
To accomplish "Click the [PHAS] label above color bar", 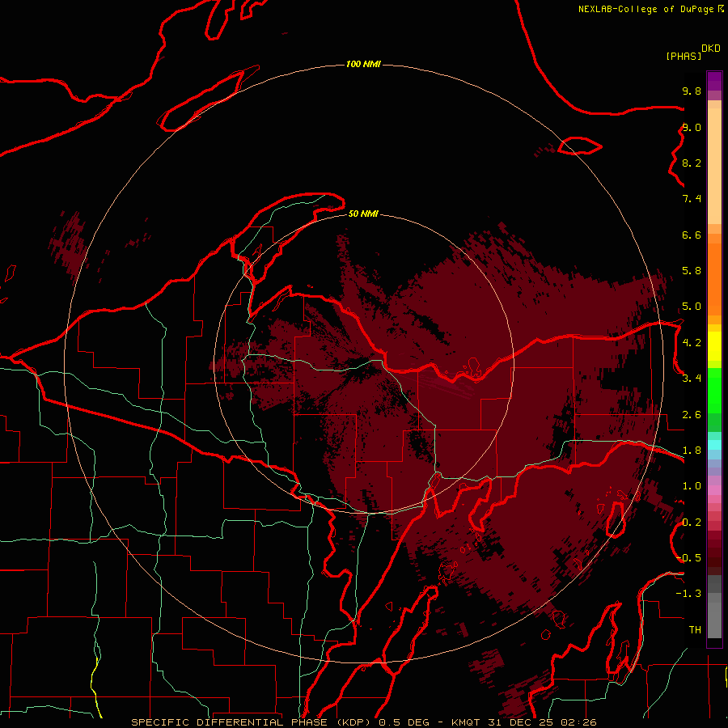I will (684, 56).
